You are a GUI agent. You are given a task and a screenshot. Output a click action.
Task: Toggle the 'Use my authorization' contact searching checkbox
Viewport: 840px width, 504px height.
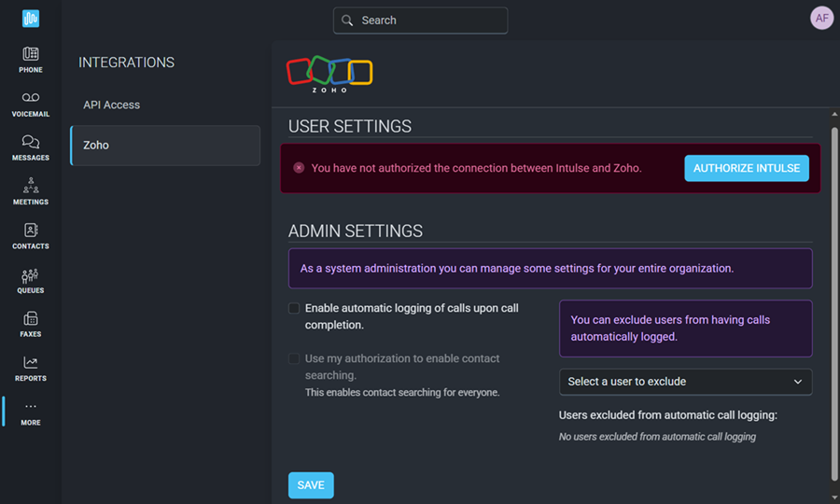294,358
